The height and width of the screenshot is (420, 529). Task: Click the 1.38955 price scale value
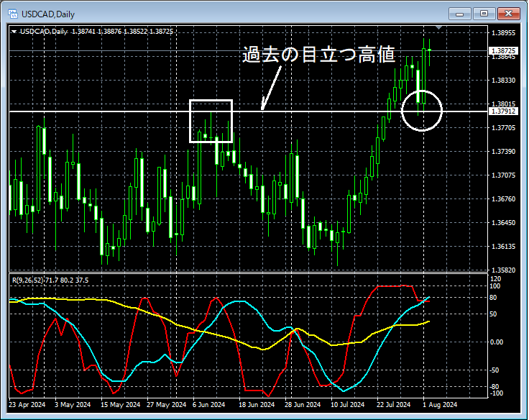(503, 33)
